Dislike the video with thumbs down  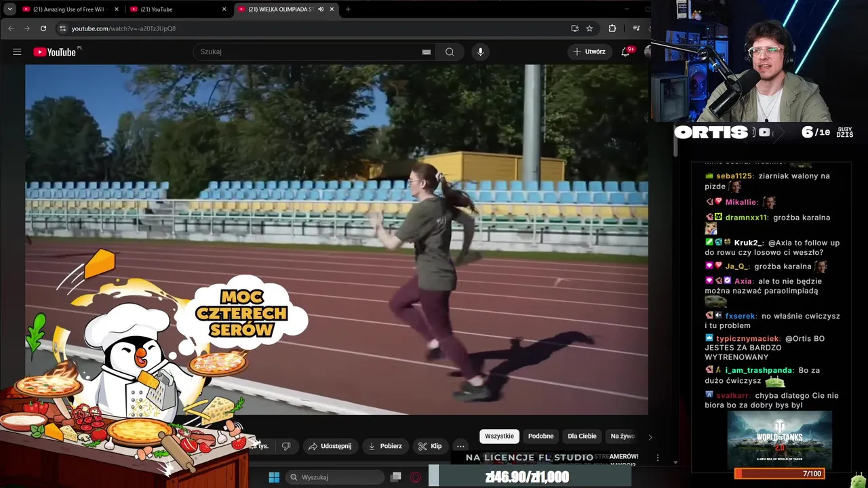286,446
